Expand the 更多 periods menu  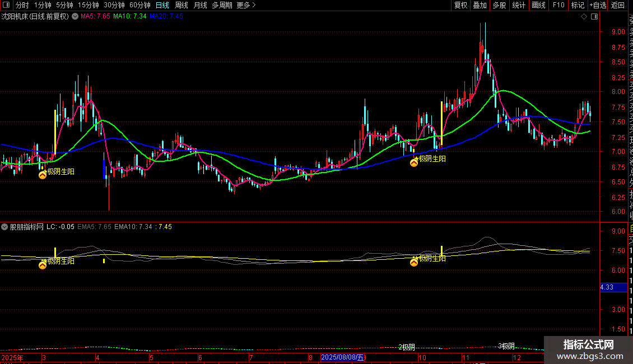point(246,5)
